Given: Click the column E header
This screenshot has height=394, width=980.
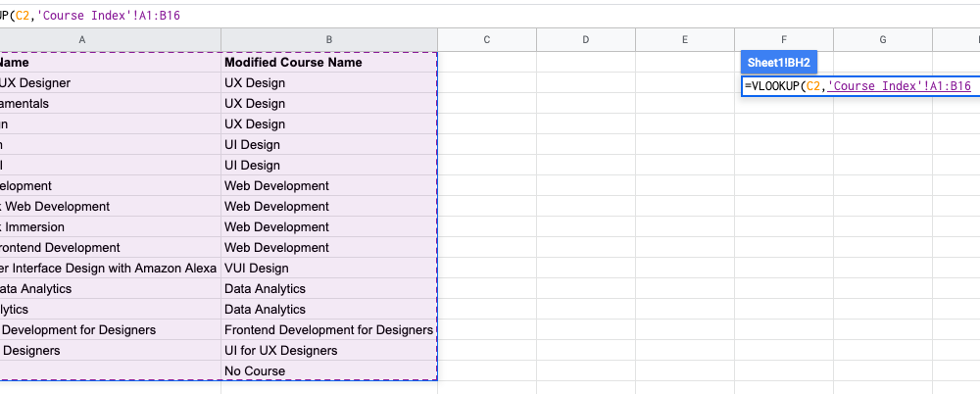Looking at the screenshot, I should tap(684, 39).
